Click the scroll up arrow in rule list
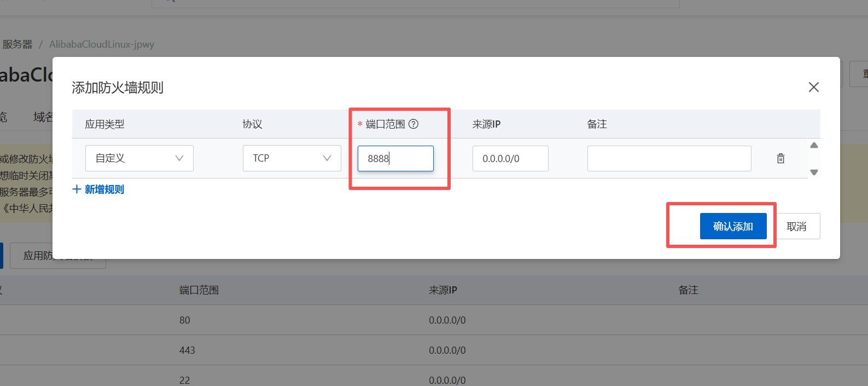The width and height of the screenshot is (868, 386). click(x=814, y=146)
